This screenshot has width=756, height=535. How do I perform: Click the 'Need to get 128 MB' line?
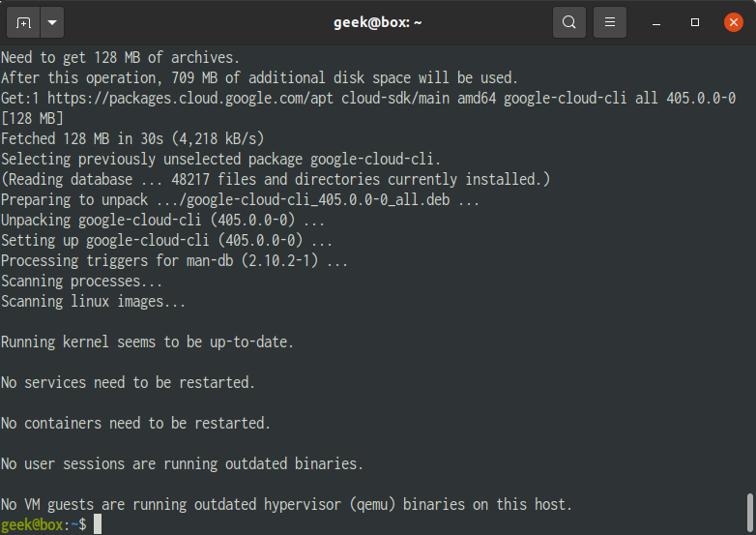pos(120,58)
